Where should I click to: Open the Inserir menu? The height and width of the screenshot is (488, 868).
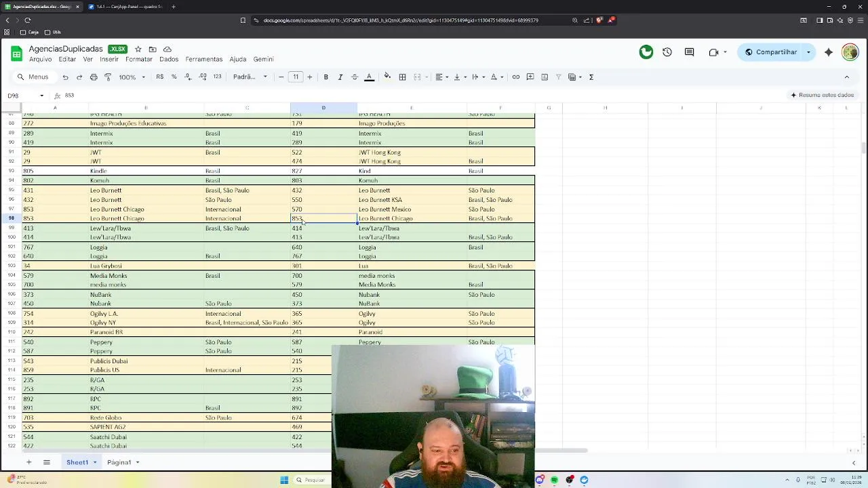[x=109, y=60]
